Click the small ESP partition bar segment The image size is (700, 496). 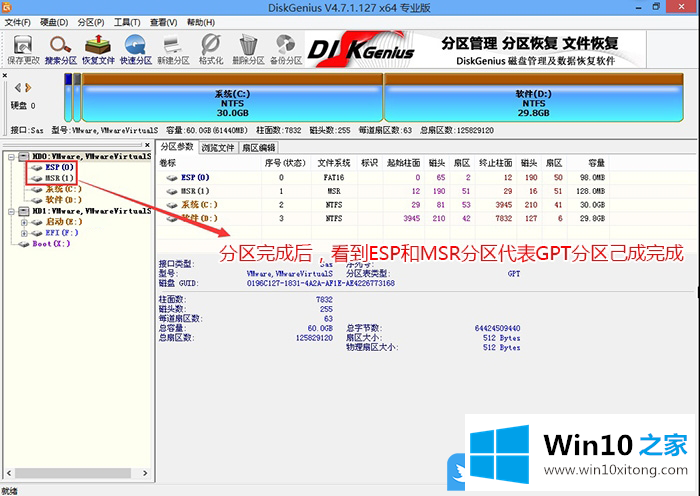(68, 97)
